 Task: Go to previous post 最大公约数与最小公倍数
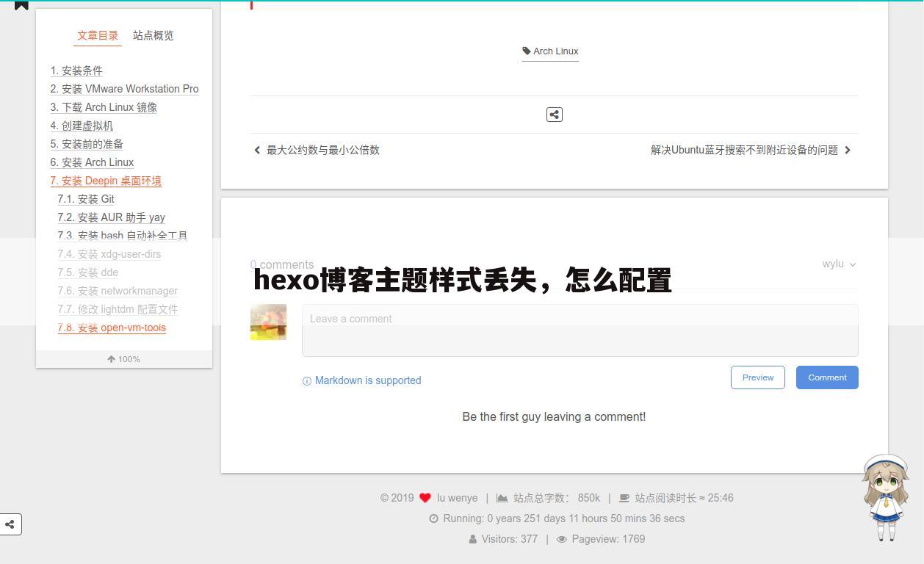tap(322, 150)
